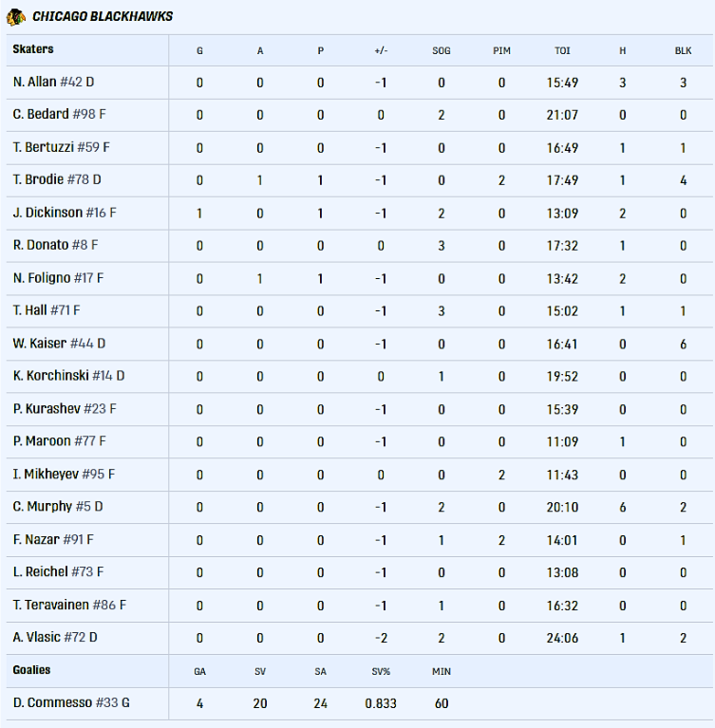Click the SV% goalie column header
Screen dimensions: 715x728
(x=381, y=671)
